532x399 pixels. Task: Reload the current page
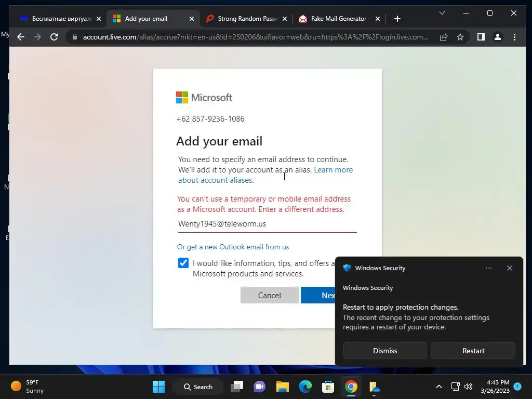point(54,37)
